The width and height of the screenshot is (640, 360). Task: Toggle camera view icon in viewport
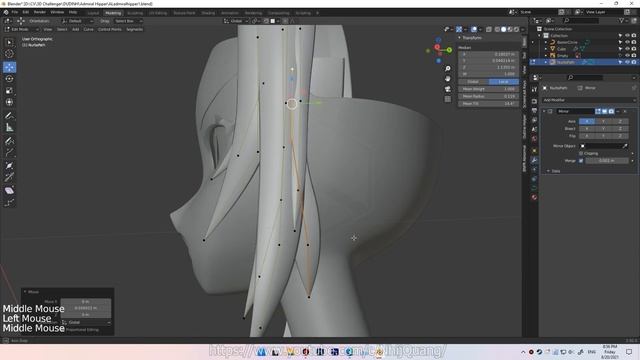(448, 89)
